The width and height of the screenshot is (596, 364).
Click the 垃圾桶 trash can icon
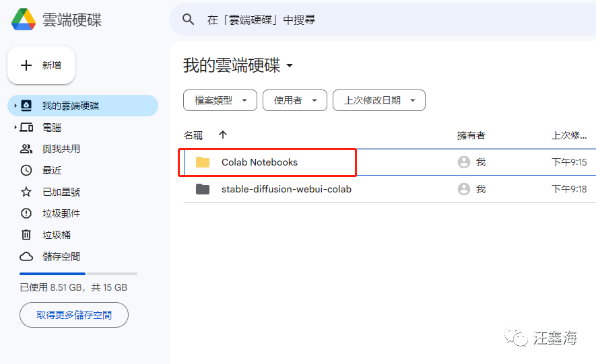[x=26, y=235]
